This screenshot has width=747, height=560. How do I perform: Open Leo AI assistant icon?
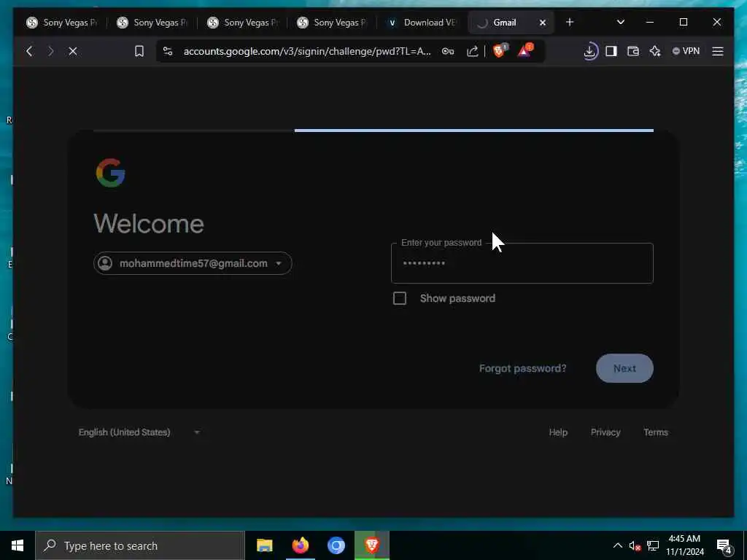655,52
